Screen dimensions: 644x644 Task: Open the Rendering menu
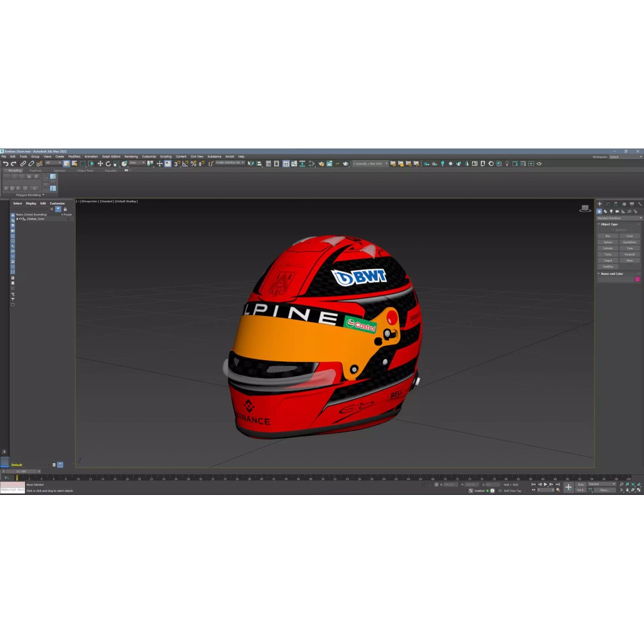click(x=131, y=156)
